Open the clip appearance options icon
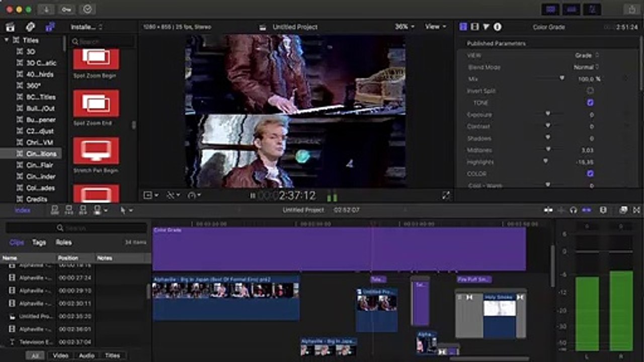This screenshot has width=644, height=362. (x=603, y=210)
